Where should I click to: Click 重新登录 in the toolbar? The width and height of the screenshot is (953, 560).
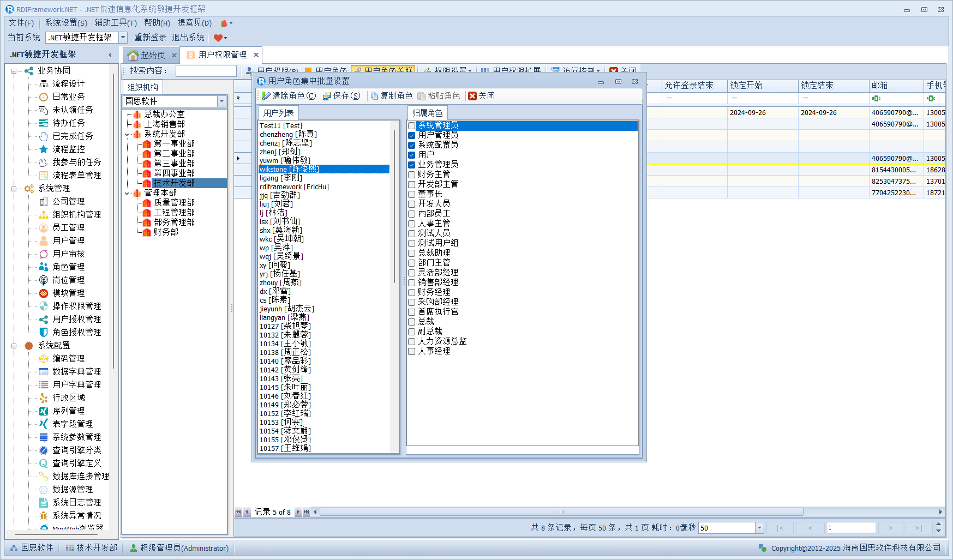pyautogui.click(x=151, y=38)
